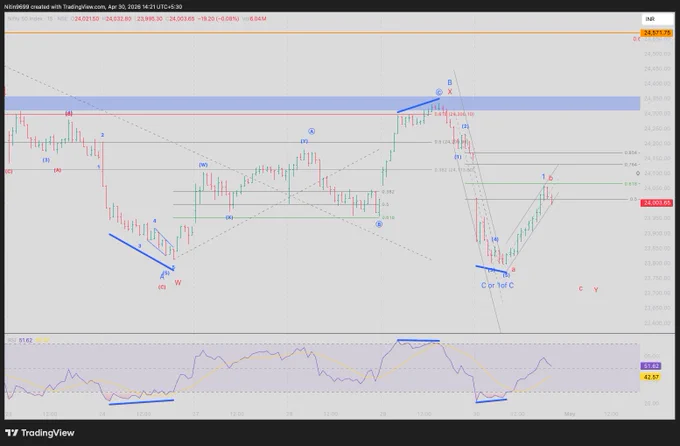Click the -19.20 (-0.08%) change value

pyautogui.click(x=219, y=19)
